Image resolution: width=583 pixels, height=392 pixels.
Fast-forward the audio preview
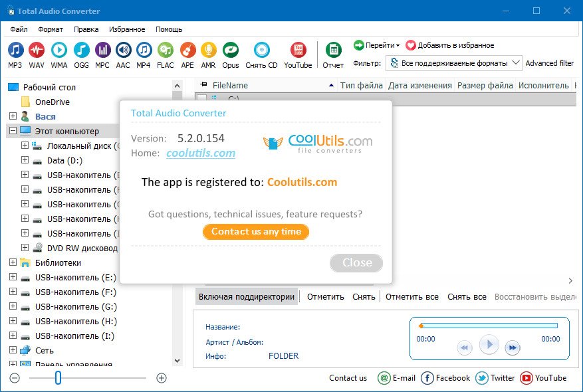[513, 347]
